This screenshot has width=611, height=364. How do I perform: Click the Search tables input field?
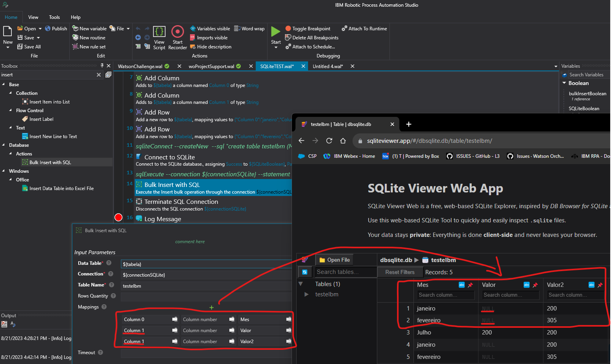pyautogui.click(x=345, y=272)
